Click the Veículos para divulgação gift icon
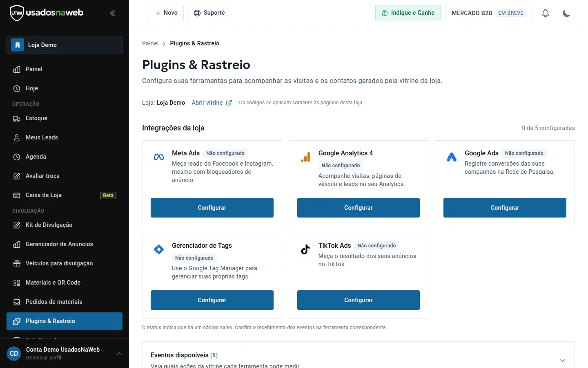The height and width of the screenshot is (368, 588). click(x=17, y=264)
